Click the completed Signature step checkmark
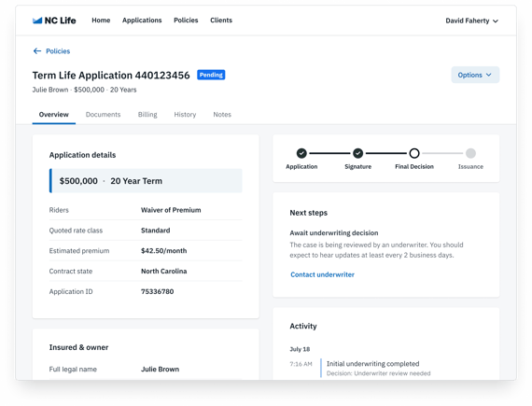Viewport: 532px width, 406px height. tap(357, 153)
